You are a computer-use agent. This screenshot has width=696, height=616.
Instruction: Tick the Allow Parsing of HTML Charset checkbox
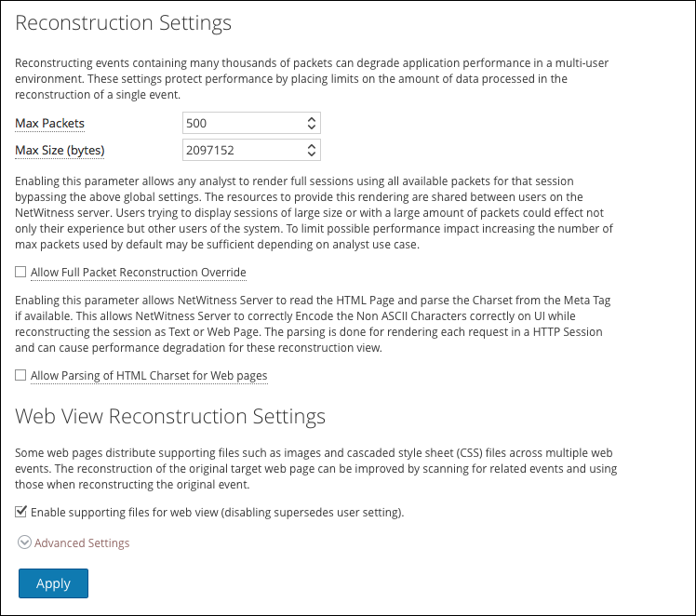coord(21,376)
